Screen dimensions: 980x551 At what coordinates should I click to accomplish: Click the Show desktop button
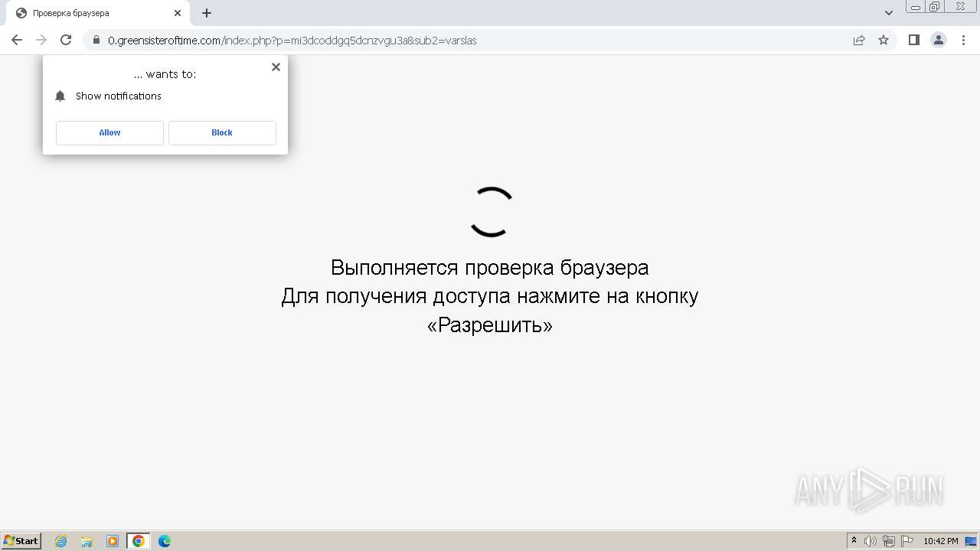pyautogui.click(x=972, y=541)
